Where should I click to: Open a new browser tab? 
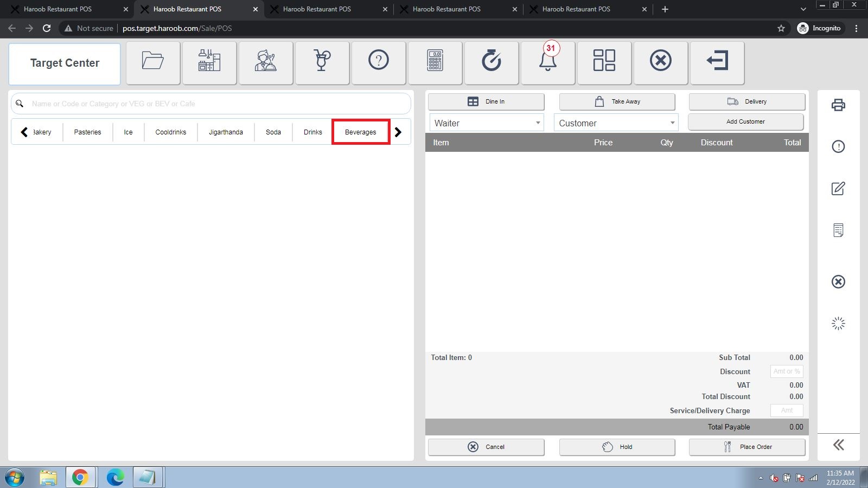tap(665, 9)
